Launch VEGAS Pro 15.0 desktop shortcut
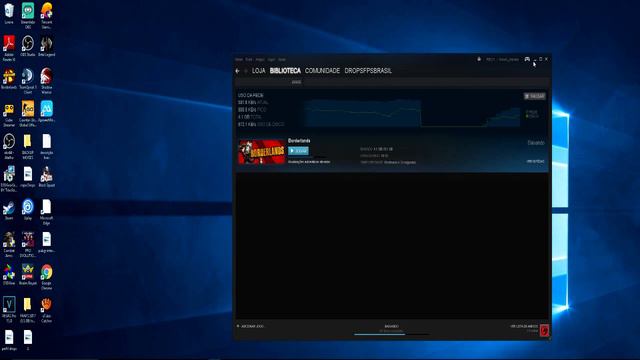 point(9,309)
